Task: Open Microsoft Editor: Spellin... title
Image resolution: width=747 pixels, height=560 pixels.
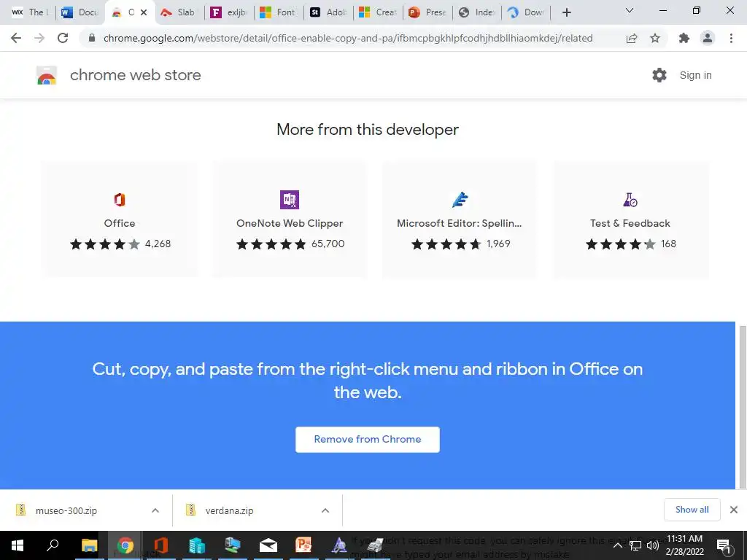Action: click(x=460, y=223)
